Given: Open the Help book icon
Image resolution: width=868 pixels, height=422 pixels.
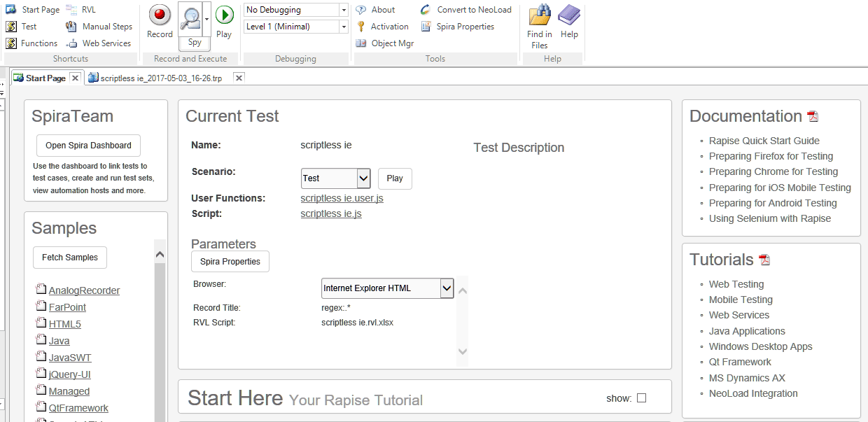Looking at the screenshot, I should pos(569,15).
